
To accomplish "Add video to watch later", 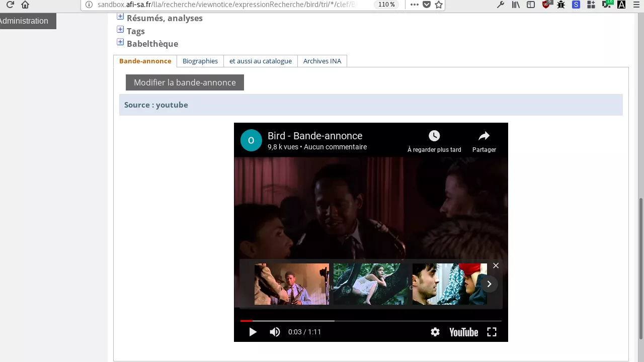I will tap(434, 141).
